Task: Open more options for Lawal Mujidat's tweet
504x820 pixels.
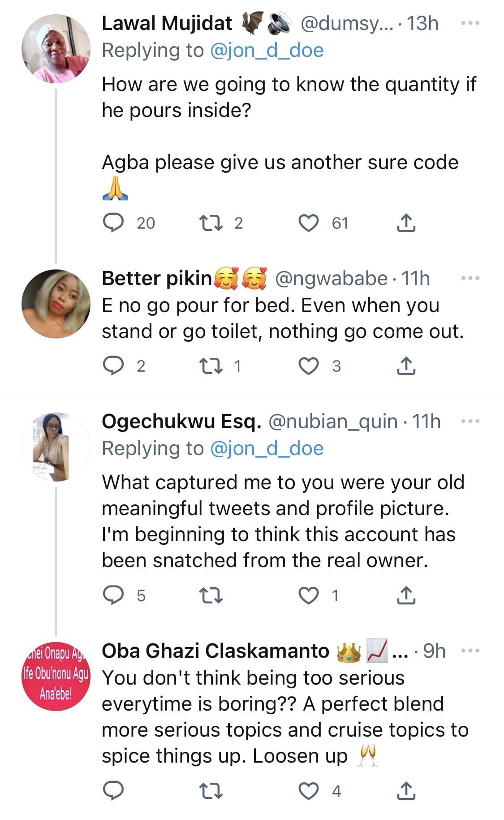Action: click(470, 23)
